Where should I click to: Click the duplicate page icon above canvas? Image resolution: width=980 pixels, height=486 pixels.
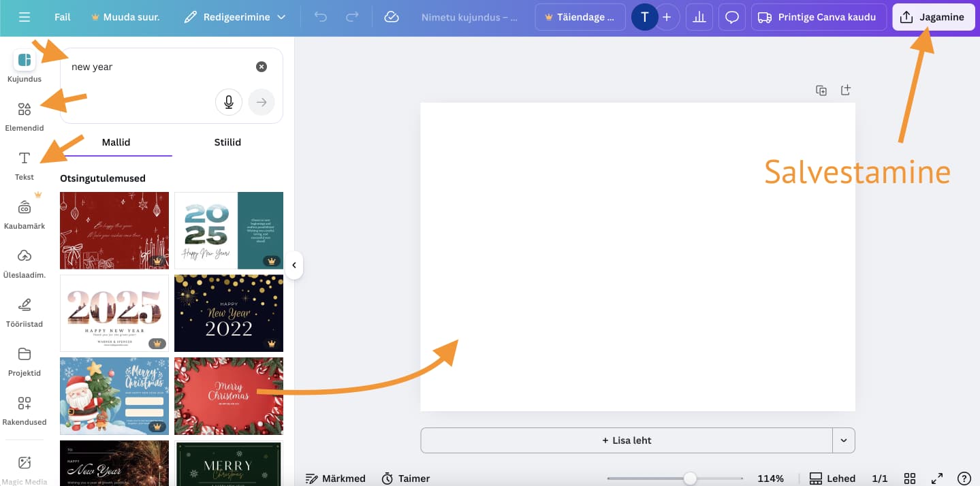click(x=821, y=91)
